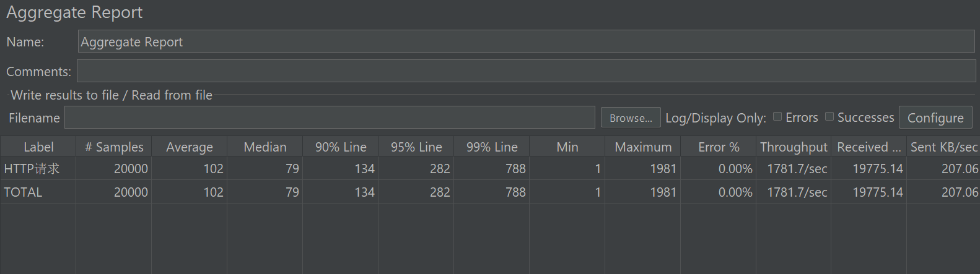
Task: Select the TOTAL result row
Action: click(x=490, y=192)
